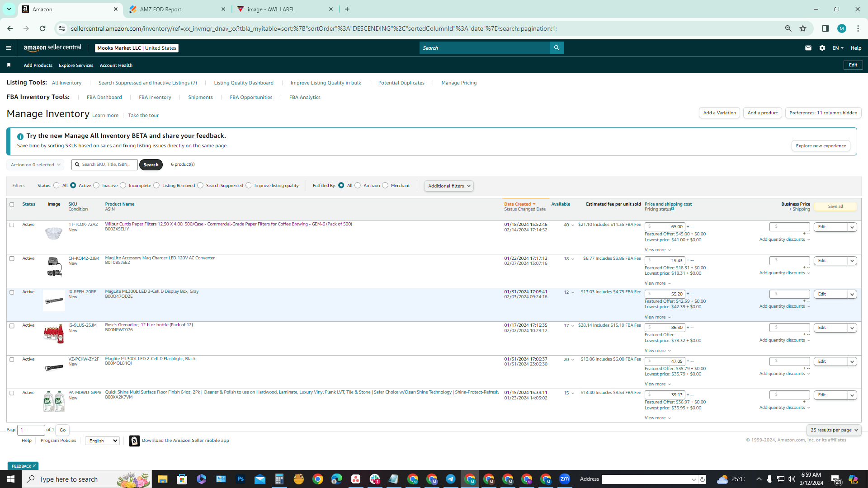Select the Search Suppressed status filter
The height and width of the screenshot is (488, 868).
(x=200, y=185)
